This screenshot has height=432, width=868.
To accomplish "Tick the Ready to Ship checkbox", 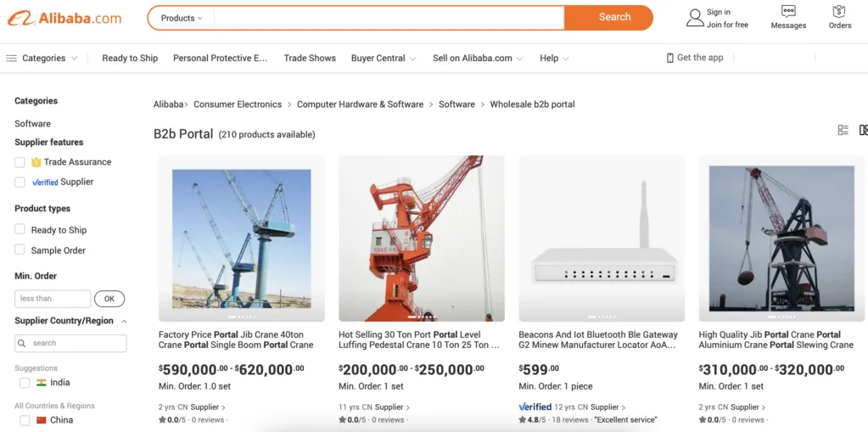I will [x=20, y=229].
